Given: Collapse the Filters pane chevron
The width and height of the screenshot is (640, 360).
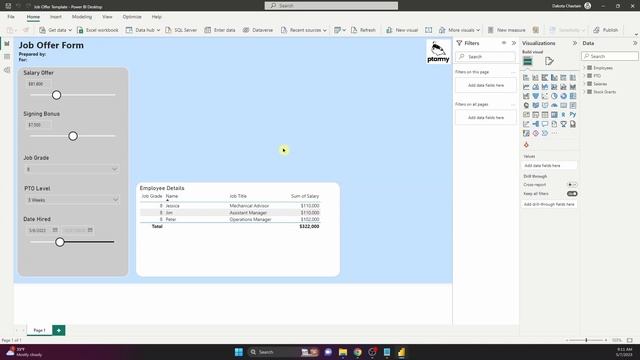Looking at the screenshot, I should 514,43.
